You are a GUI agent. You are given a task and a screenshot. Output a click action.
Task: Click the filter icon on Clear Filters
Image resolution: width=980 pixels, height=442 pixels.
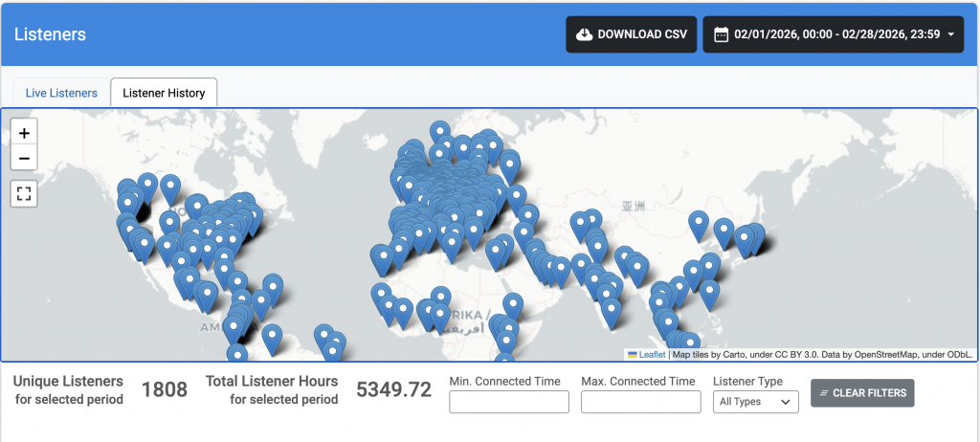tap(824, 393)
